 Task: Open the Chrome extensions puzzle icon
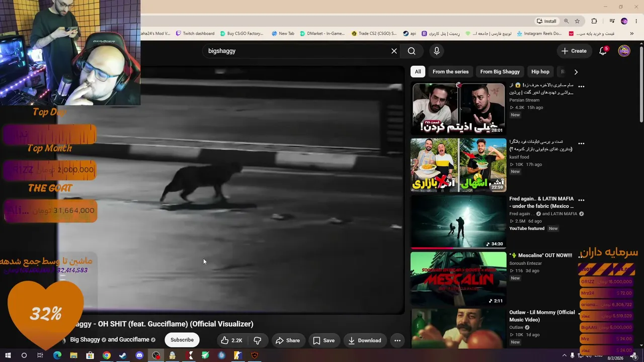tap(594, 21)
